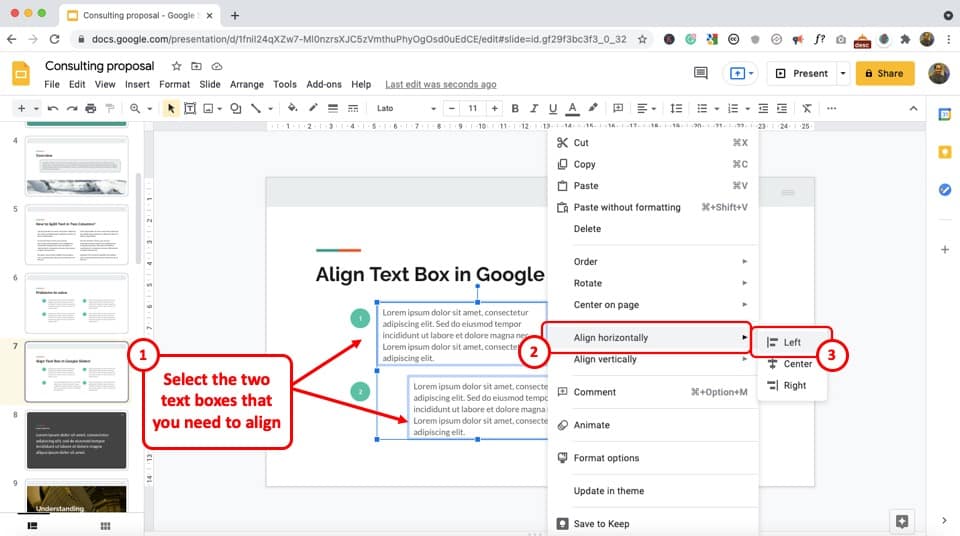Click the new slide plus button
The width and height of the screenshot is (960, 536).
[21, 108]
